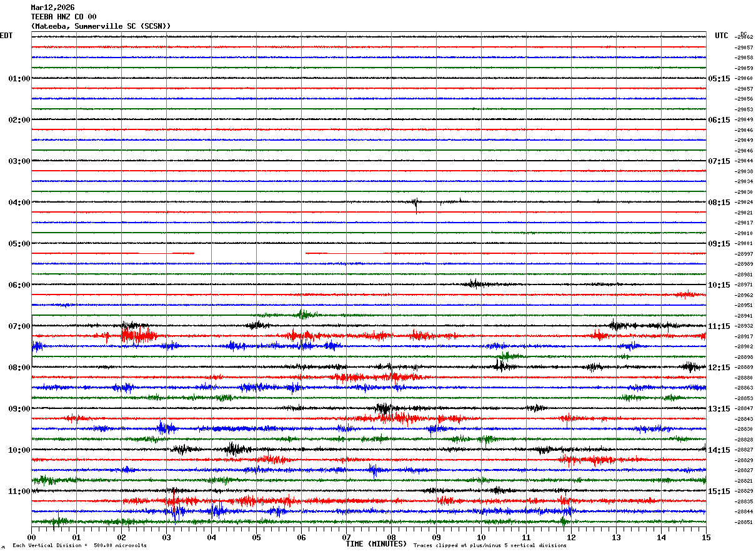Viewport: 756px width, 554px height.
Task: Click minute 02 on the bottom axis
Action: click(x=121, y=537)
